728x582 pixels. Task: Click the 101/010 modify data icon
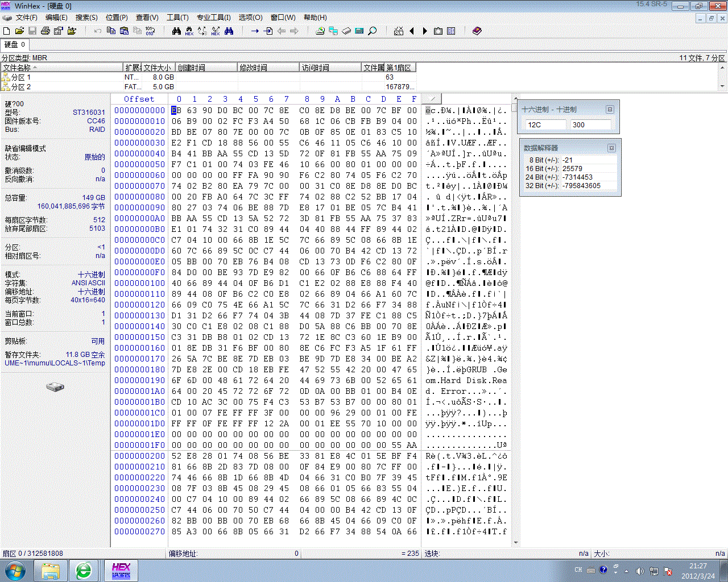[x=150, y=31]
